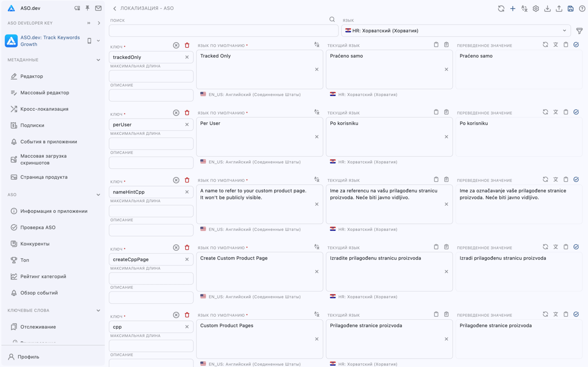The image size is (588, 367).
Task: Click download icon in top toolbar
Action: click(547, 9)
